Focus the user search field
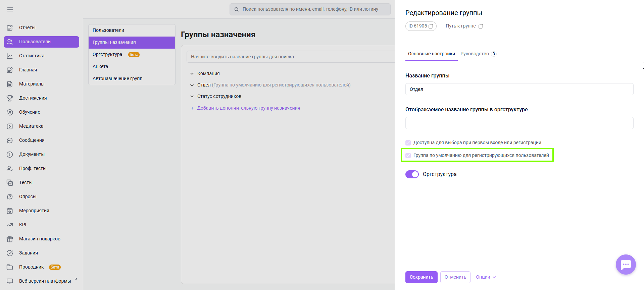 pos(310,9)
